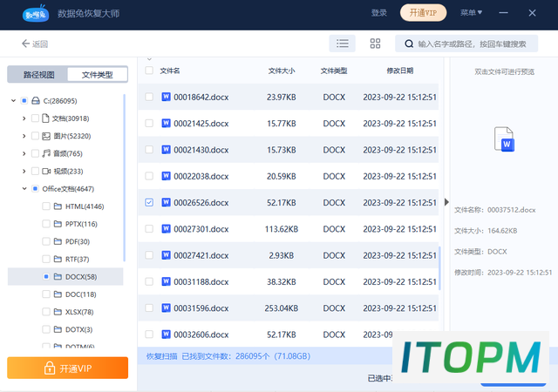Switch to grid thumbnail view
The image size is (558, 392).
pos(375,44)
